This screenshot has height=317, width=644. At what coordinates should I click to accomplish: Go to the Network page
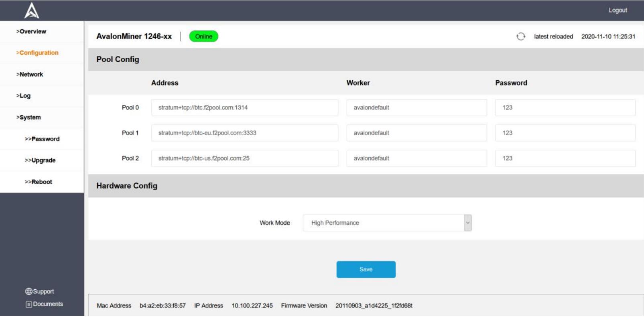coord(30,75)
